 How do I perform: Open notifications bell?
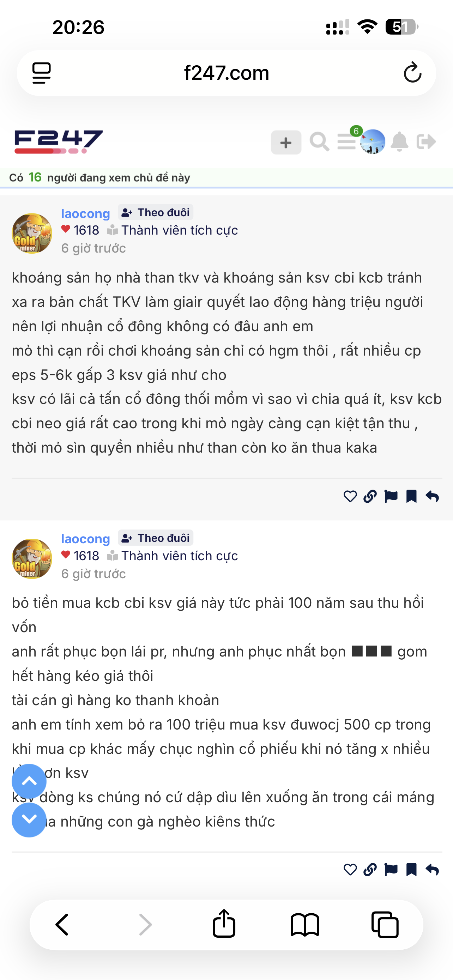click(x=399, y=142)
